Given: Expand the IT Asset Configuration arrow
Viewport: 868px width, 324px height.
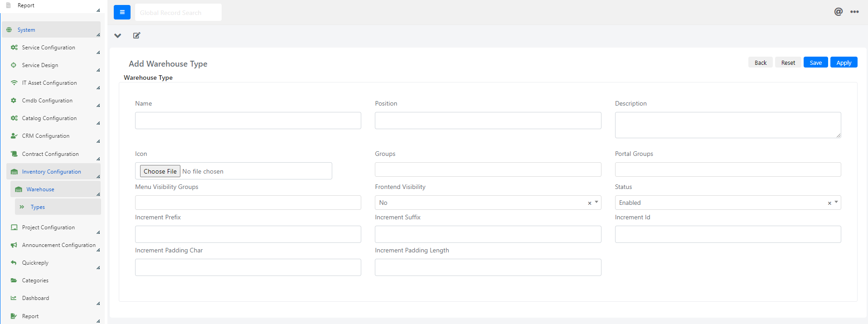Looking at the screenshot, I should (x=98, y=87).
